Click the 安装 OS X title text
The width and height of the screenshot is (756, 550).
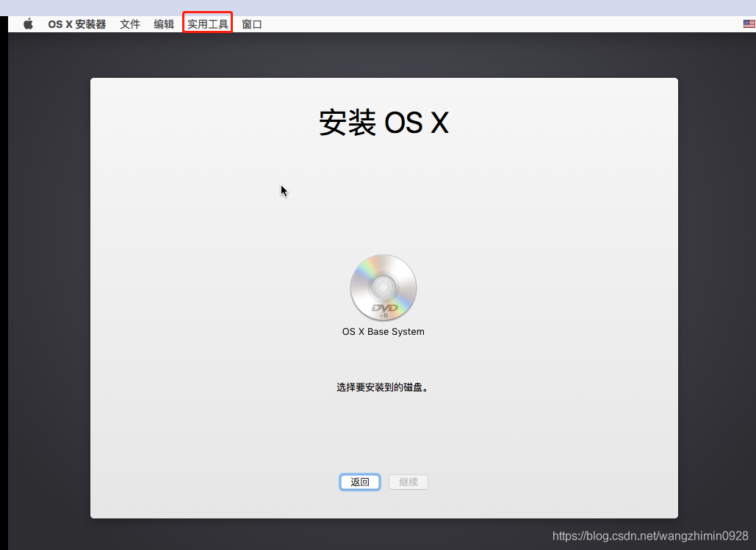[383, 123]
